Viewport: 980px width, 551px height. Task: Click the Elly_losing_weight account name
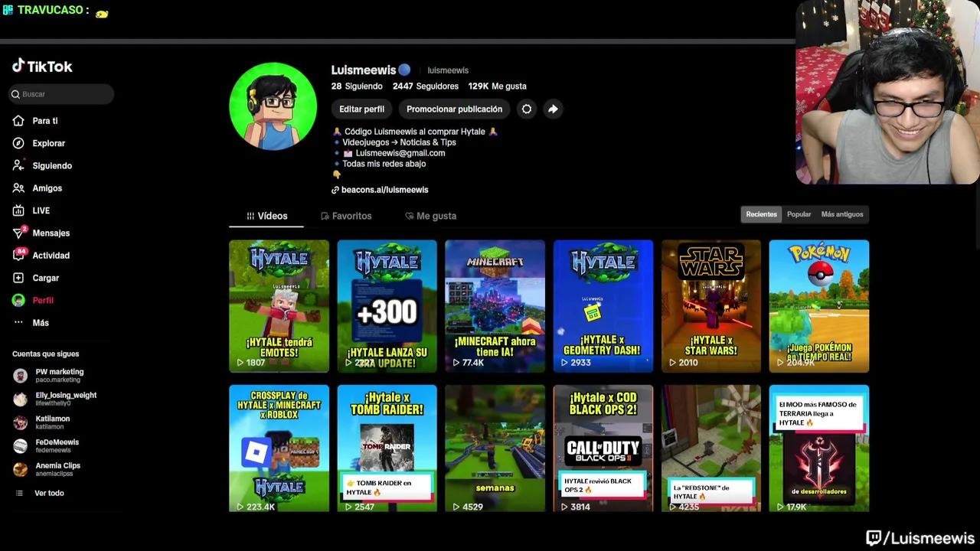click(66, 396)
